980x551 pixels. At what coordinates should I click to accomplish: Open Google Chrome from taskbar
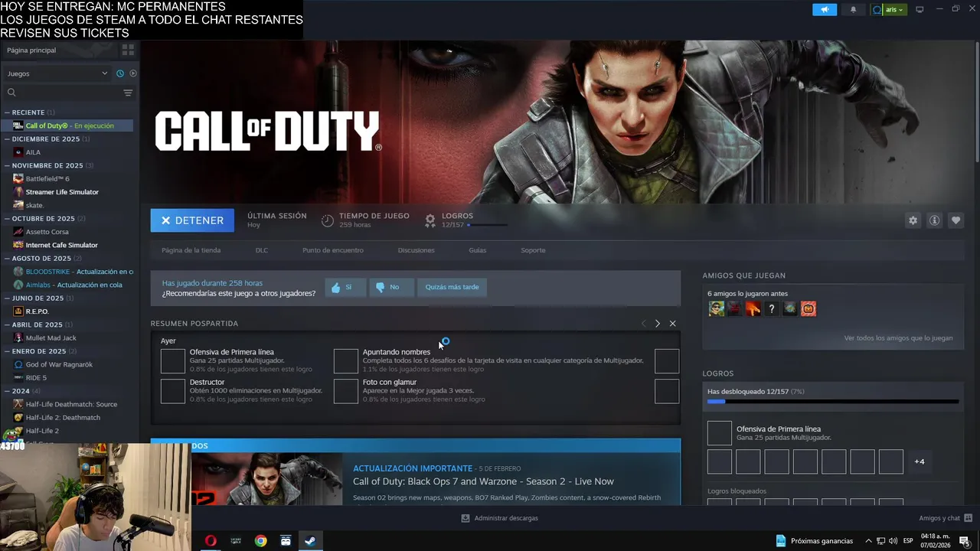(261, 540)
